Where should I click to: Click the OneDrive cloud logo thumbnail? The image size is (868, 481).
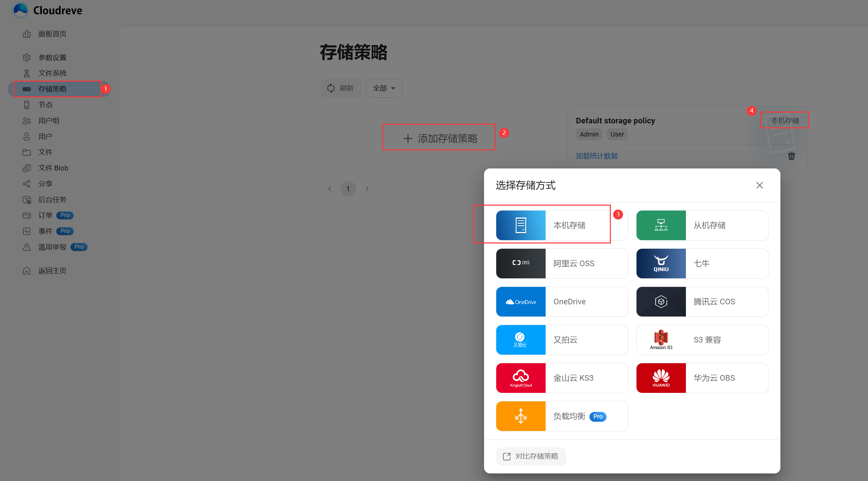tap(521, 302)
